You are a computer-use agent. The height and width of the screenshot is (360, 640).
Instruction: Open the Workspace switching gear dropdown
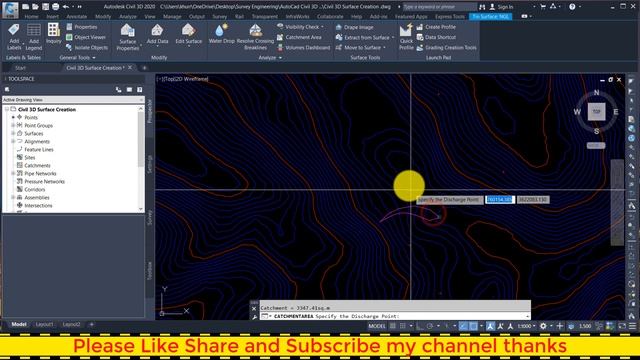coord(545,326)
